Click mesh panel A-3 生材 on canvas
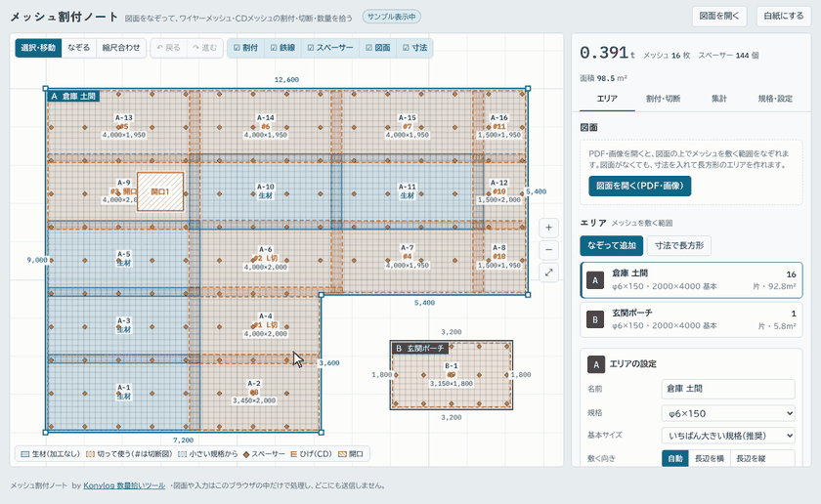The height and width of the screenshot is (504, 821). [x=123, y=325]
